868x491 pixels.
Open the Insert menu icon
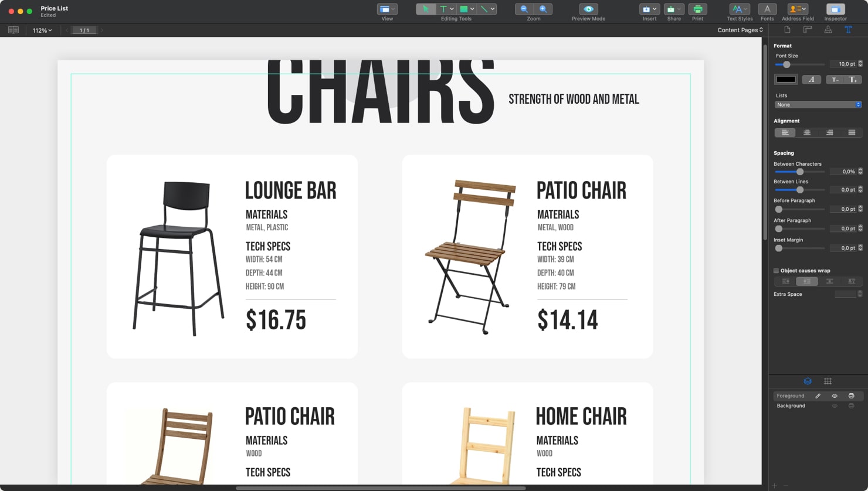(x=647, y=9)
